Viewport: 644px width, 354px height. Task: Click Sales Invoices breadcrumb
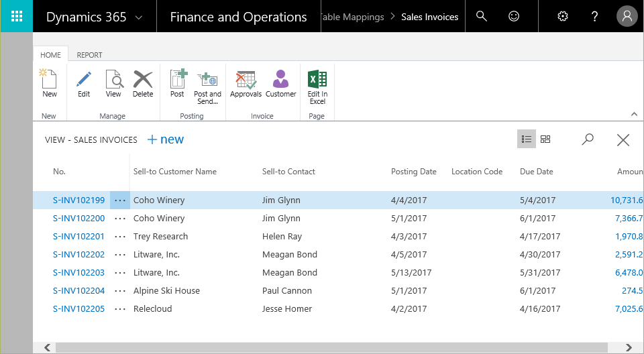(x=429, y=17)
